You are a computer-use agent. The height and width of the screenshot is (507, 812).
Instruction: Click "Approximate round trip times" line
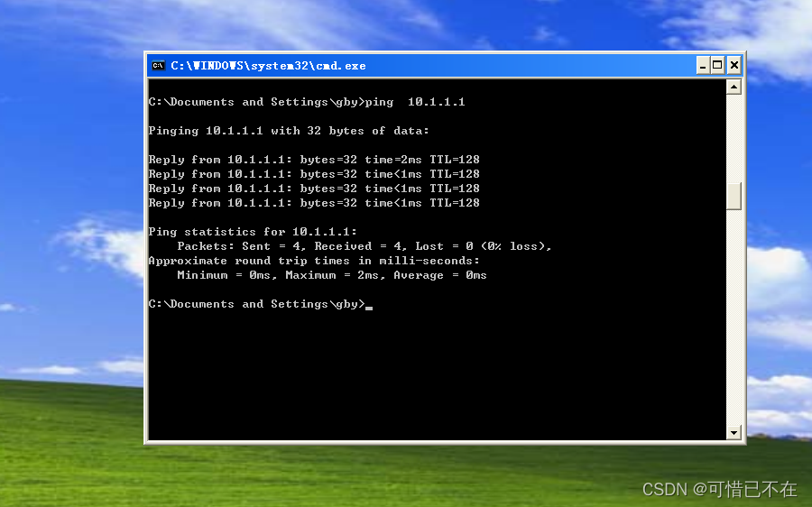pyautogui.click(x=314, y=261)
